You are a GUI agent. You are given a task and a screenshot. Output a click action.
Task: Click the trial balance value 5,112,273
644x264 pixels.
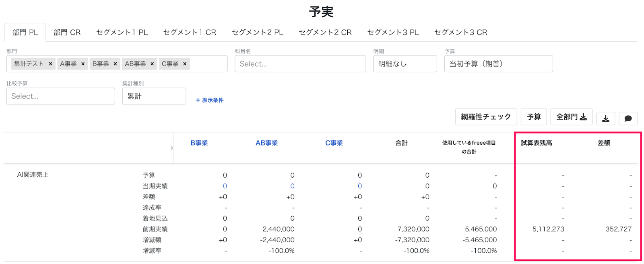coord(548,229)
